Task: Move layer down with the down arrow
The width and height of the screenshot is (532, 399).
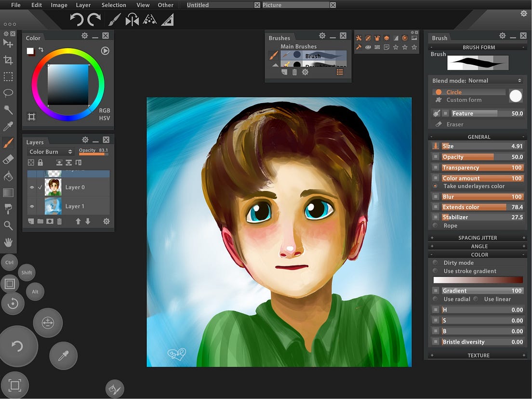Action: coord(88,221)
